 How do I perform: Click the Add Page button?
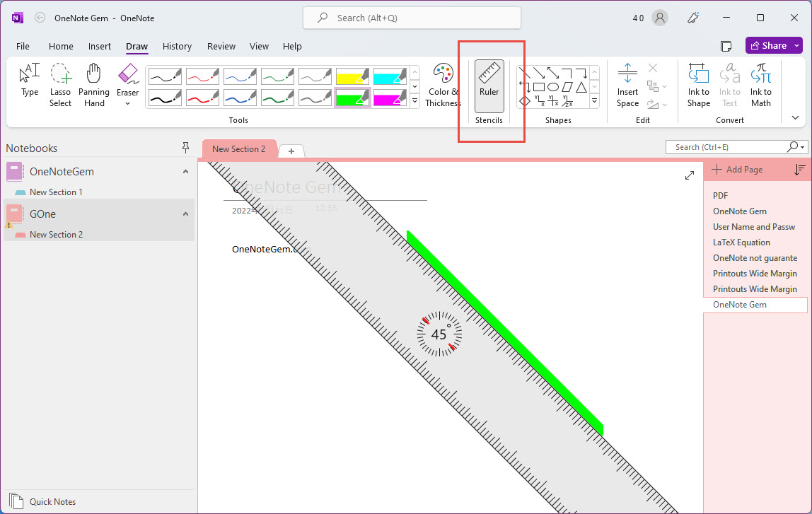tap(737, 170)
